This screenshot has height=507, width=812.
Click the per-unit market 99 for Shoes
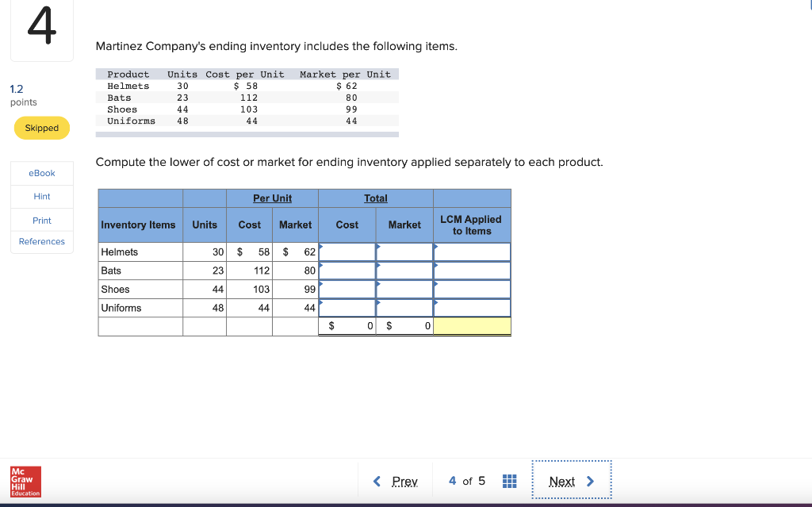(x=310, y=290)
